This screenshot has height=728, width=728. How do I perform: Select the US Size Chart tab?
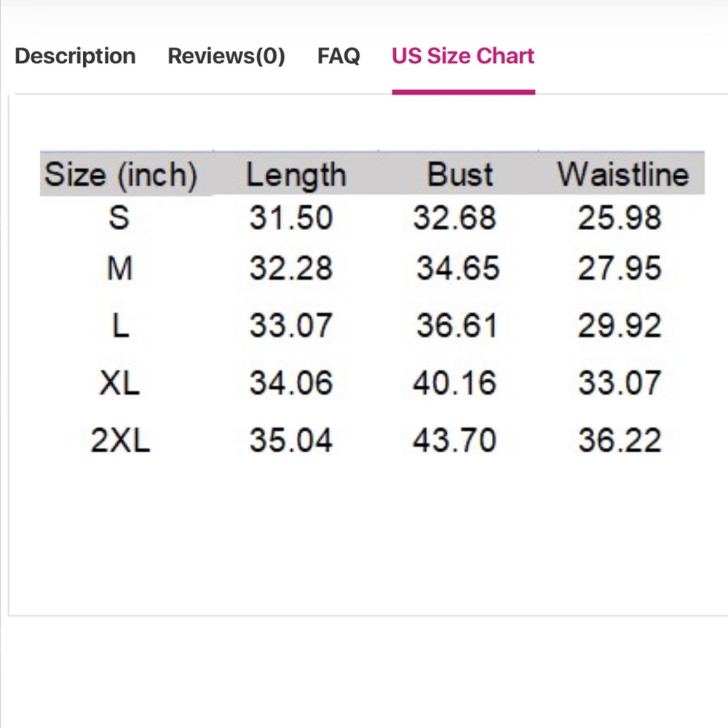(x=463, y=56)
